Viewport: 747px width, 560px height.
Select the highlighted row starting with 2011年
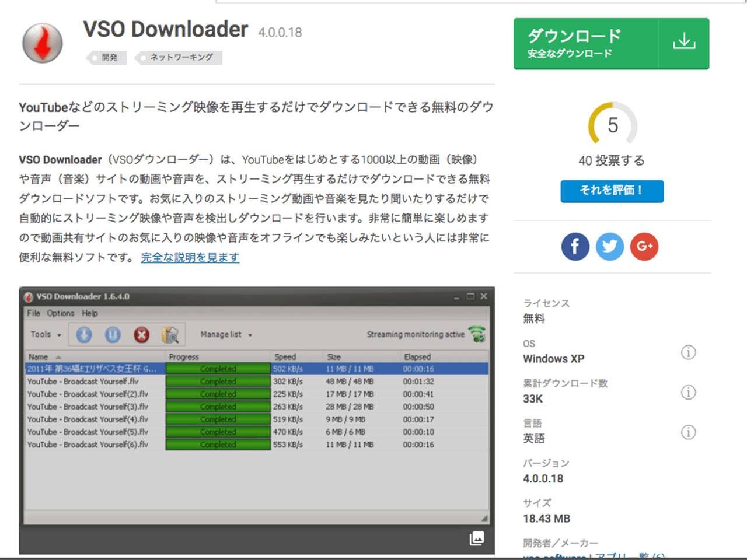point(257,369)
